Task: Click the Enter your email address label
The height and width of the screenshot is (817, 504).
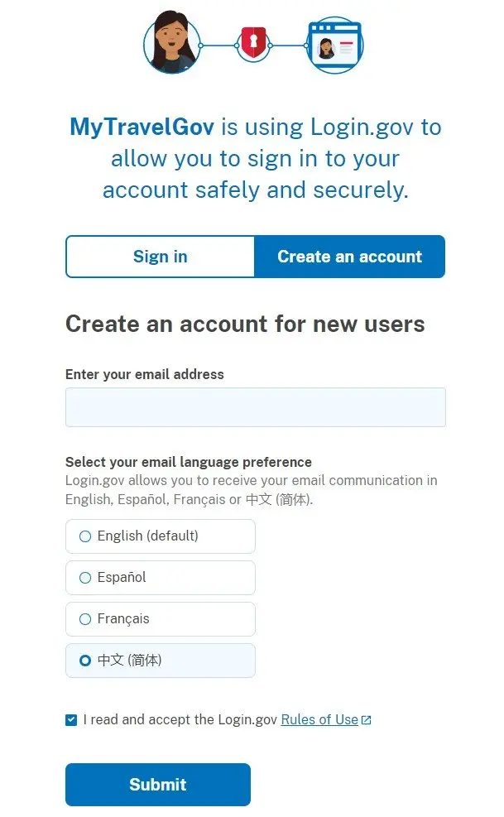Action: click(x=144, y=374)
